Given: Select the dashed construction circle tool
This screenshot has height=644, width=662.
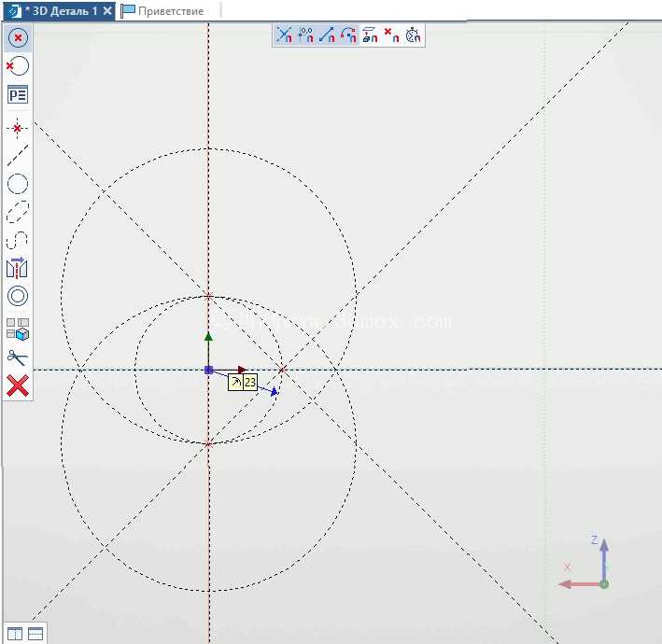Looking at the screenshot, I should tap(18, 184).
